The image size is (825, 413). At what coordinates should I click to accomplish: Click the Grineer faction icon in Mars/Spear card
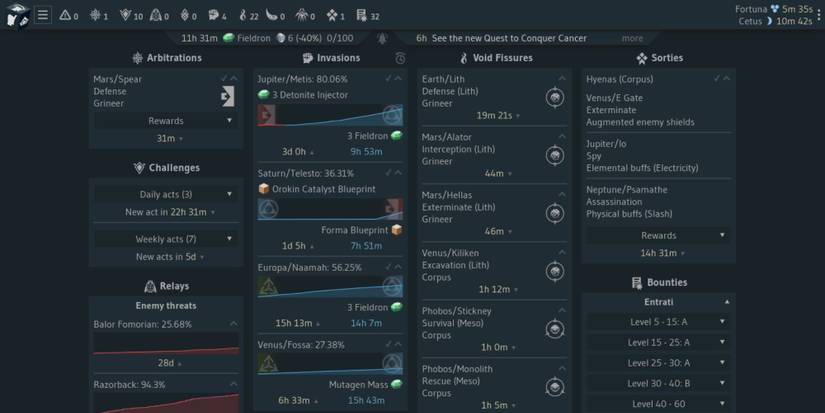(228, 97)
